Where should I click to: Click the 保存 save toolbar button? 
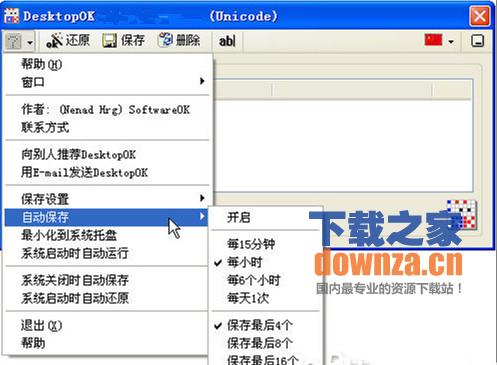(x=123, y=41)
